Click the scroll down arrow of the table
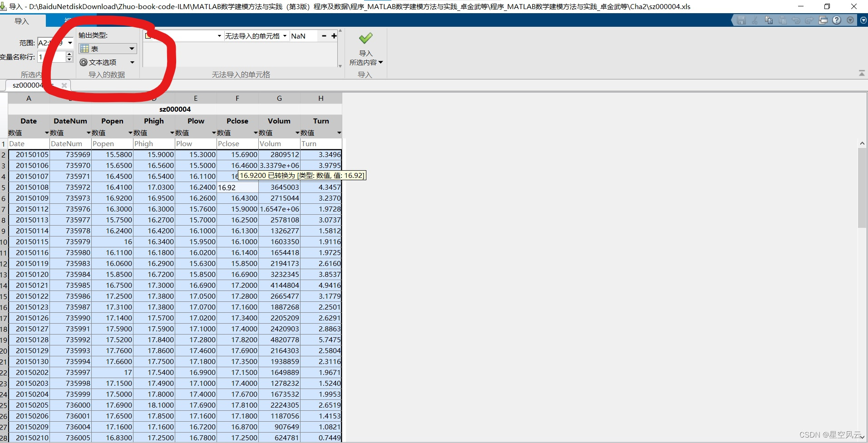The image size is (868, 443). click(x=862, y=438)
